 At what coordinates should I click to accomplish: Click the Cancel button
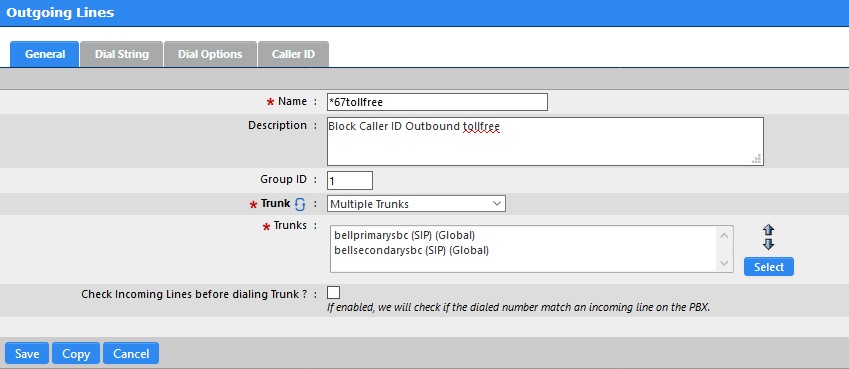(131, 354)
